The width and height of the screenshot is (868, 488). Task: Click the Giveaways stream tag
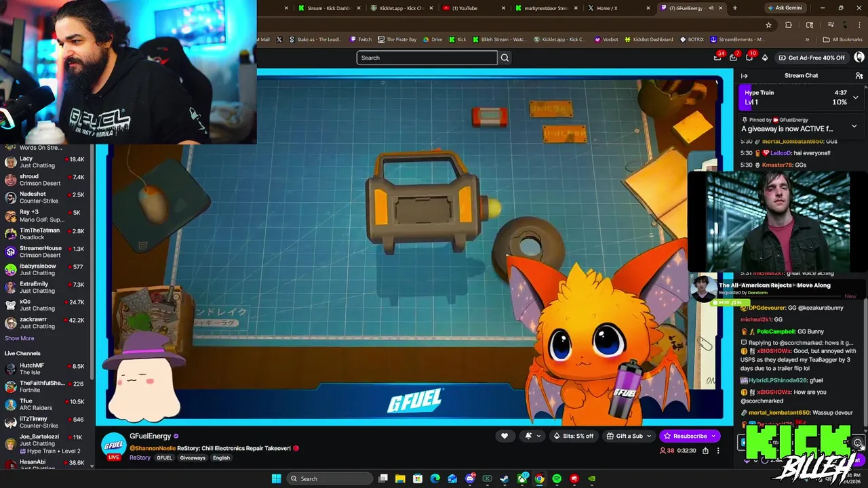pyautogui.click(x=193, y=458)
